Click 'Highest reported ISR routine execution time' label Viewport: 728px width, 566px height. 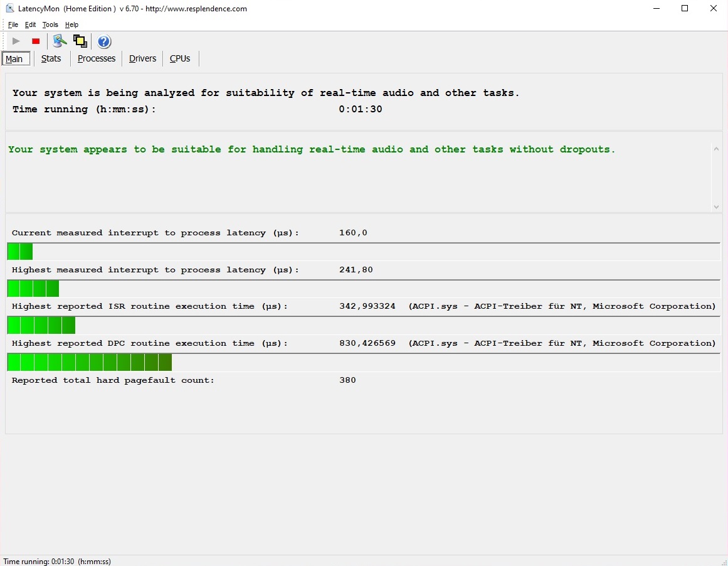(149, 306)
